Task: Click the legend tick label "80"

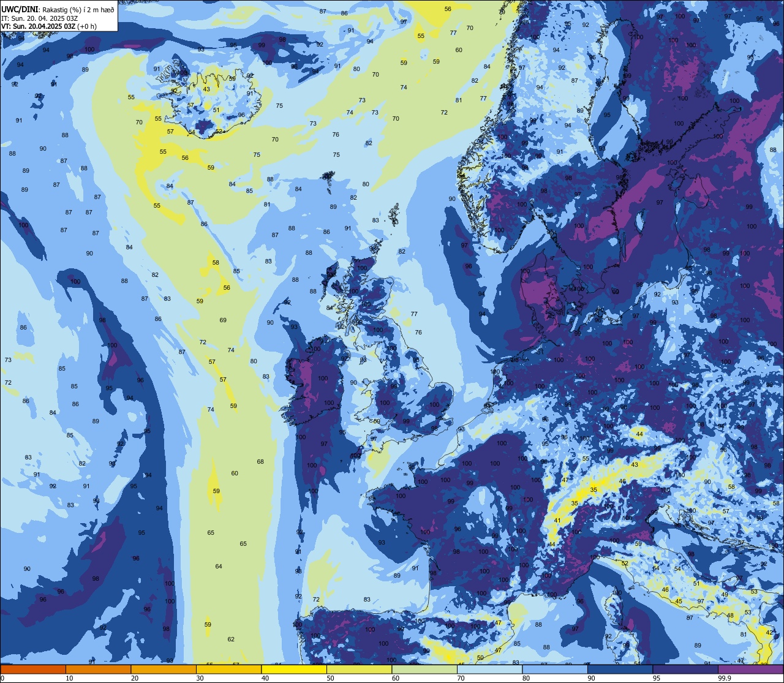Action: click(527, 678)
